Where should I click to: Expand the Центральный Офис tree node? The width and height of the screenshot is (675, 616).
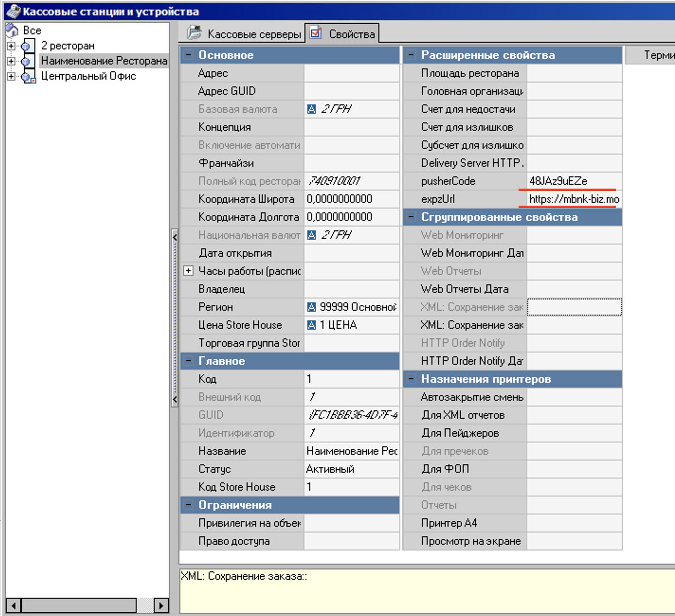click(11, 76)
